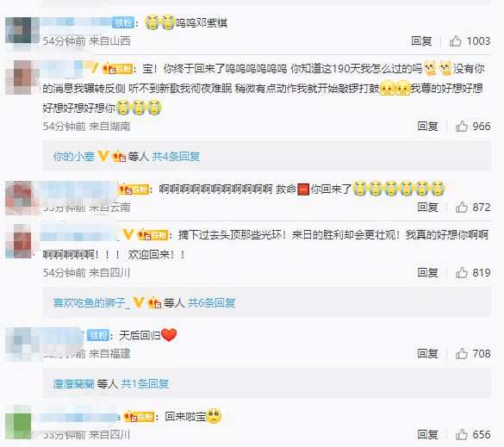Image resolution: width=504 pixels, height=447 pixels.
Task: Reply to the 回来啦宝 comment
Action: (x=427, y=434)
